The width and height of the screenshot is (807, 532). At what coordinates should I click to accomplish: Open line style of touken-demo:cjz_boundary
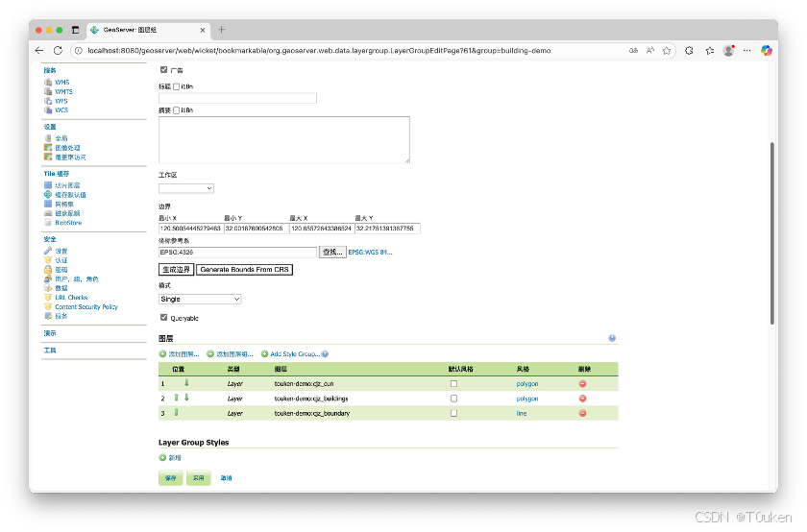(x=522, y=413)
